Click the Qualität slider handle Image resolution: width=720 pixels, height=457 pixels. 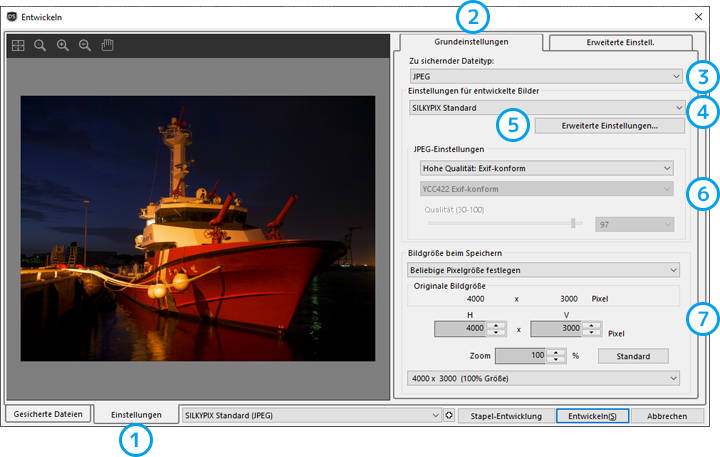pyautogui.click(x=573, y=224)
